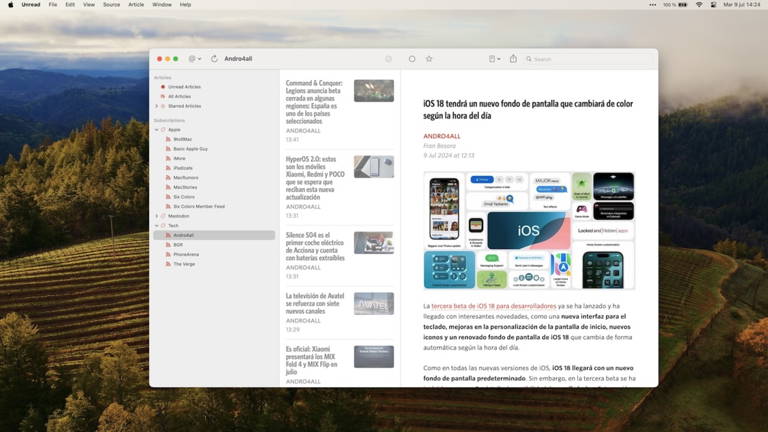
Task: Open the Es oficial: Xiaomi MIX Fold article
Action: [339, 364]
